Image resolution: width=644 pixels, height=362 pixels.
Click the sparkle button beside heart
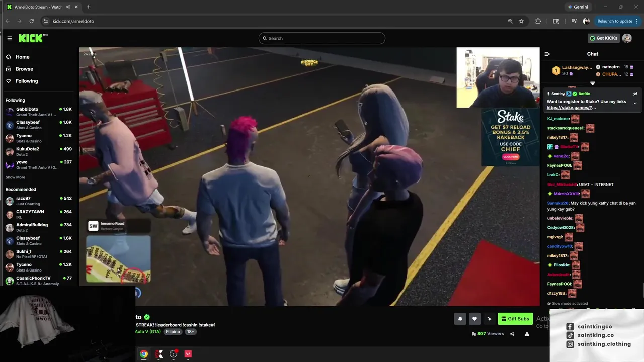tap(489, 319)
